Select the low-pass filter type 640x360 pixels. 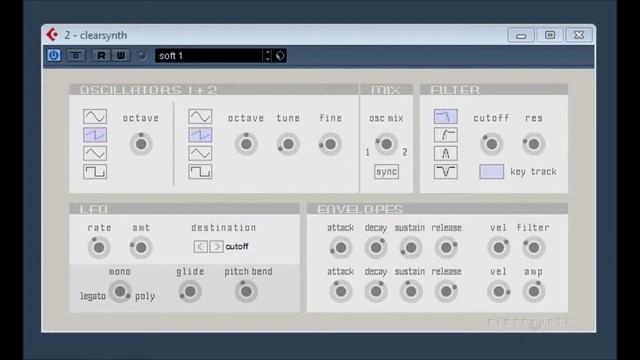point(446,116)
